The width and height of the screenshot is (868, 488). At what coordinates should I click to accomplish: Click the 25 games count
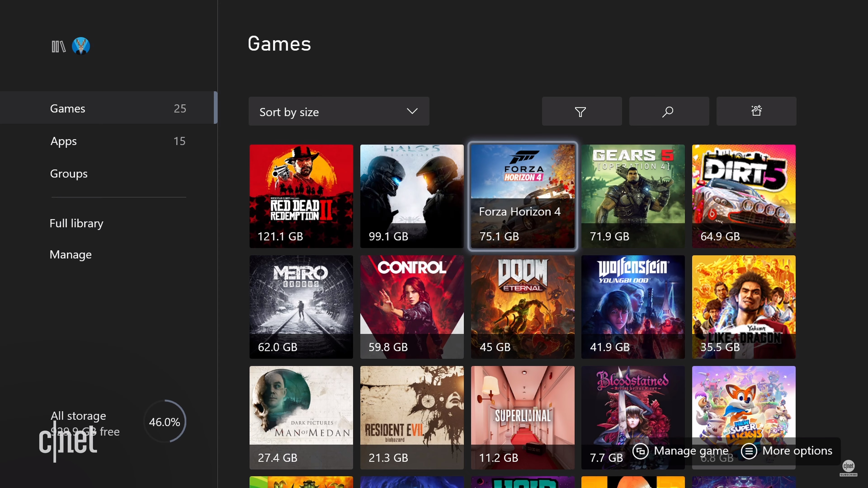pos(180,108)
